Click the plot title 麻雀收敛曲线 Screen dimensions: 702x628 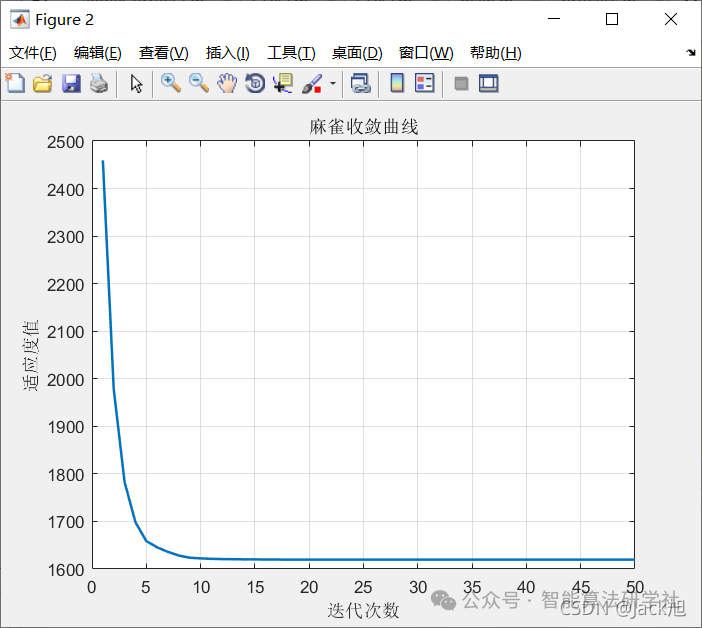click(x=364, y=127)
